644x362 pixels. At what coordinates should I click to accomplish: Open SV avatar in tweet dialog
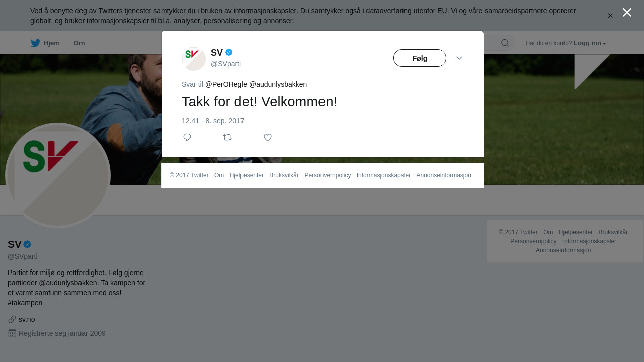(x=194, y=59)
